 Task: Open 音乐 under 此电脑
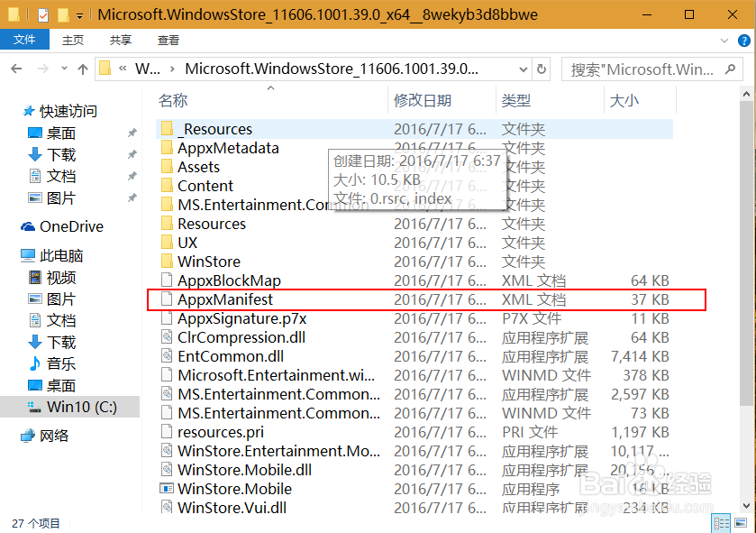[x=60, y=363]
